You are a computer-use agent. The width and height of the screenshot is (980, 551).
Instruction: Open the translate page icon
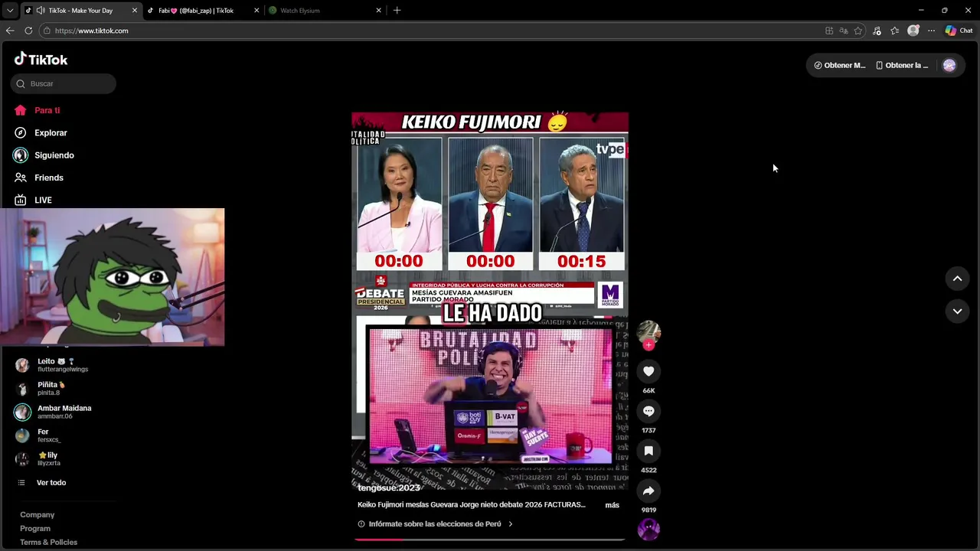pyautogui.click(x=844, y=31)
